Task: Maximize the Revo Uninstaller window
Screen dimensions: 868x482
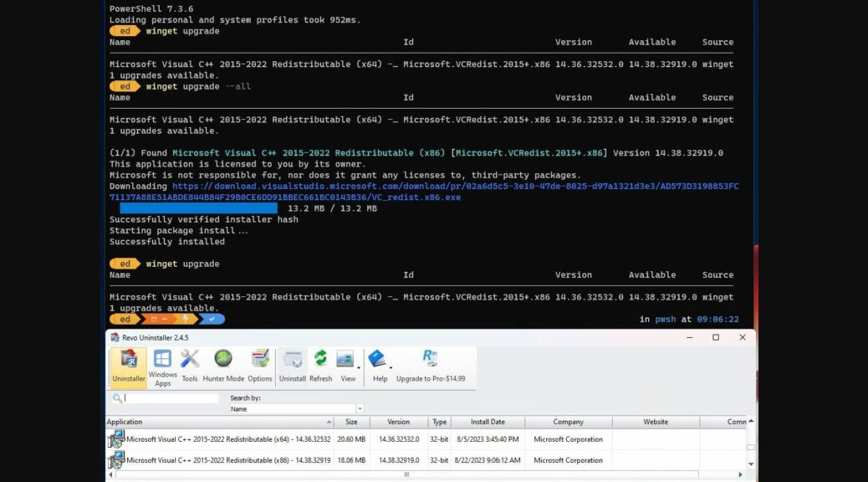Action: pyautogui.click(x=716, y=337)
